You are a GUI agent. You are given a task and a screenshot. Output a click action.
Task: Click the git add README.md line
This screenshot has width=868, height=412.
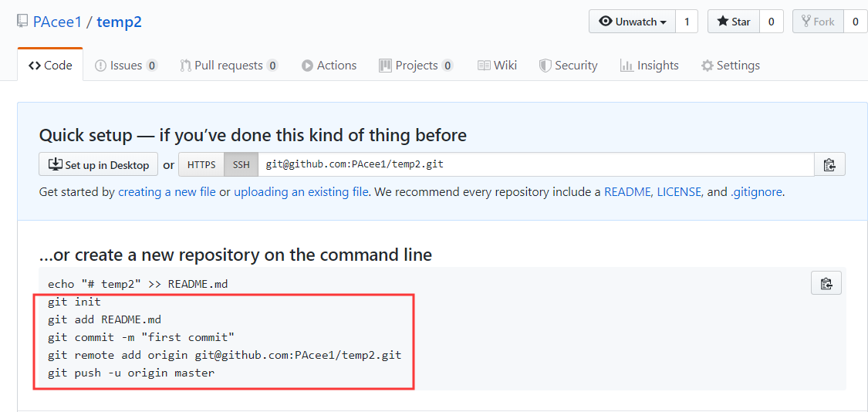(104, 319)
